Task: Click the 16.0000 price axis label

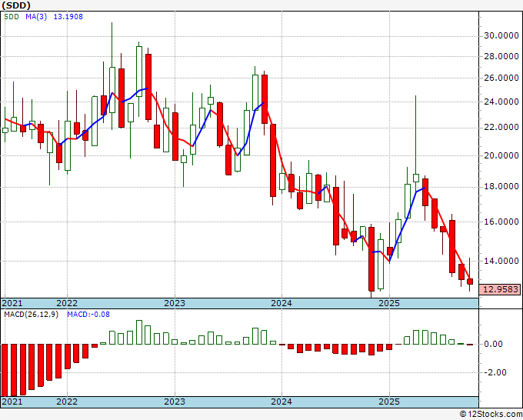Action: (x=501, y=222)
